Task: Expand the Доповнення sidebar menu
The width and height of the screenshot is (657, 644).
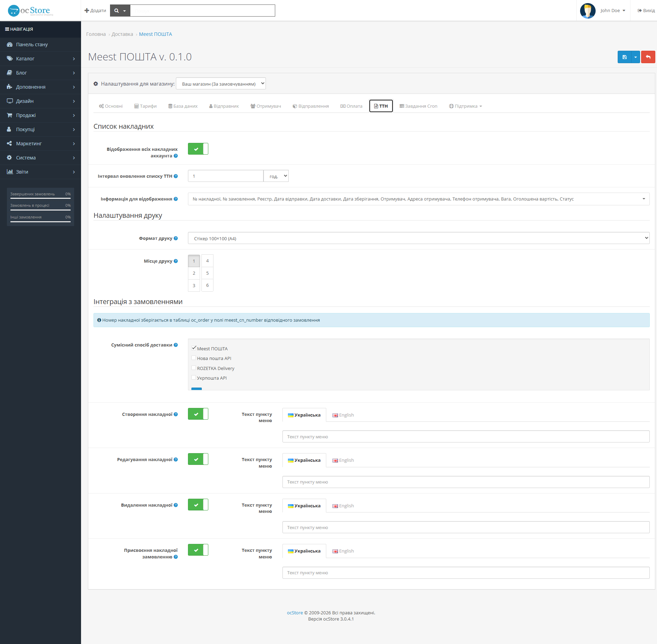Action: 40,87
